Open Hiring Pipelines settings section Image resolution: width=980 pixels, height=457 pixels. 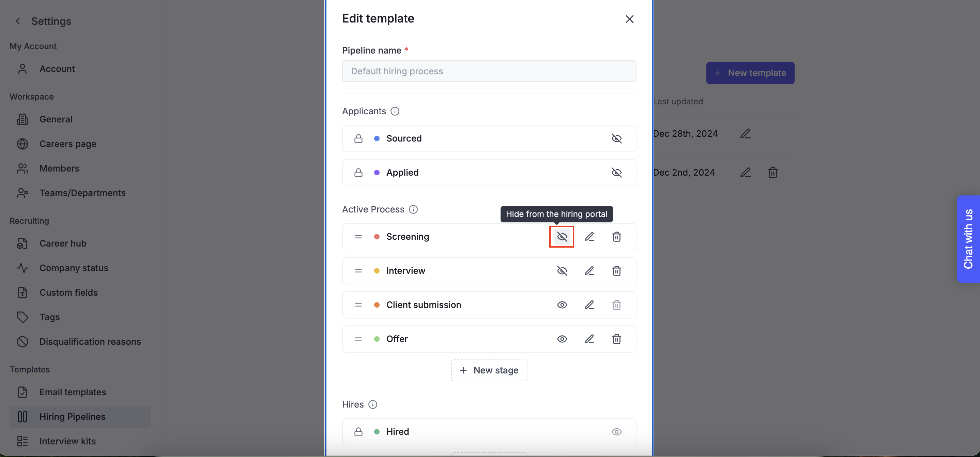click(x=72, y=417)
